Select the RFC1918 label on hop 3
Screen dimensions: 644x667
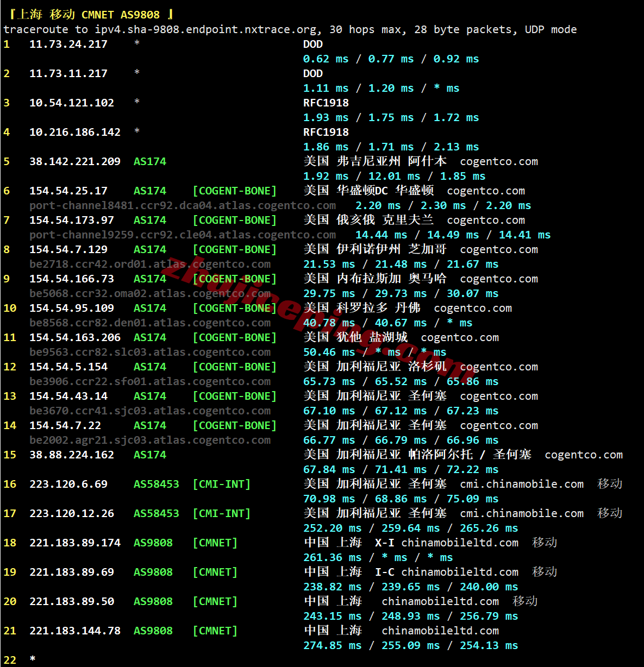pyautogui.click(x=326, y=103)
